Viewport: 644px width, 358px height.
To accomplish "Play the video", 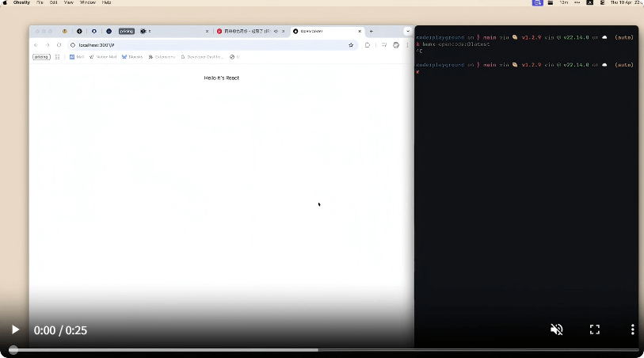I will click(14, 329).
